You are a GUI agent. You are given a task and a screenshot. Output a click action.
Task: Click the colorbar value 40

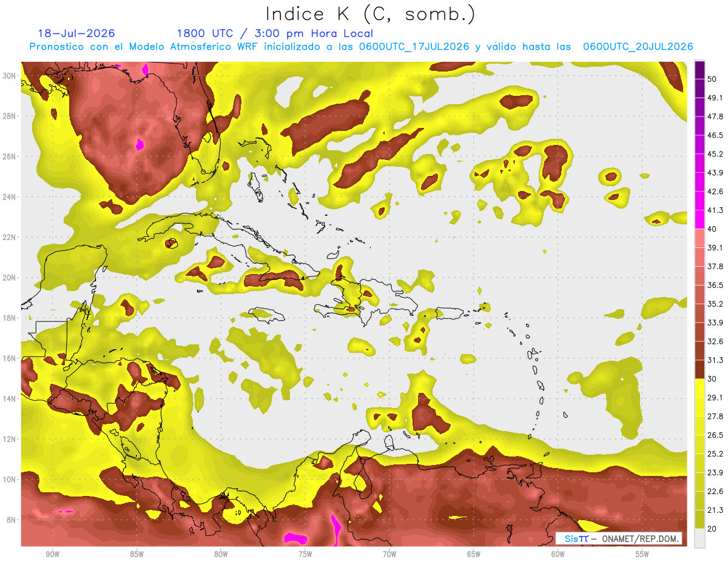pyautogui.click(x=713, y=229)
